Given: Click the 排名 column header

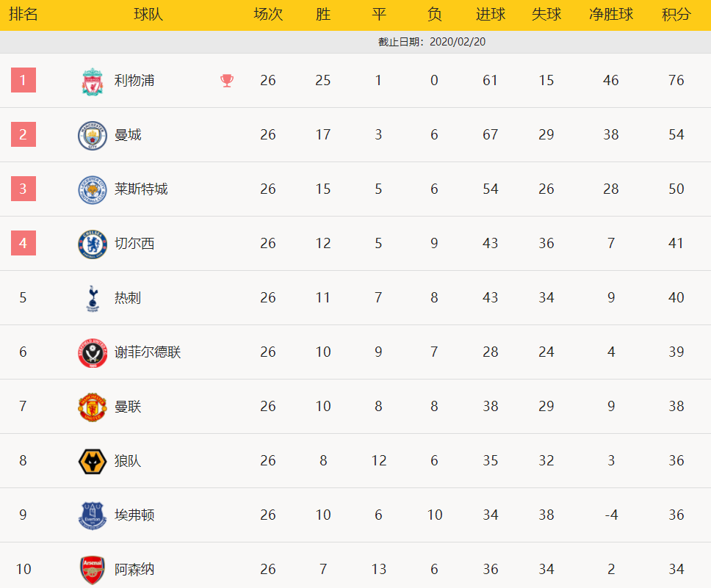Looking at the screenshot, I should tap(23, 15).
